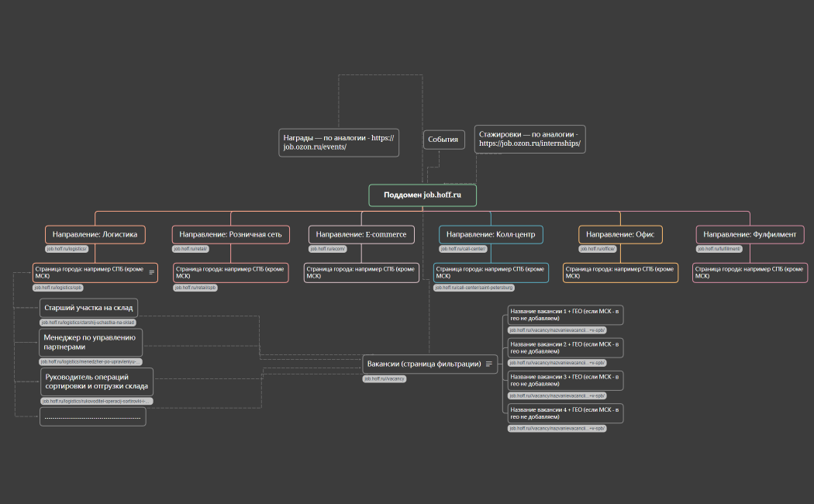Open the note icon on Вакансии node
Viewport: 814px width, 504px height.
tap(489, 364)
